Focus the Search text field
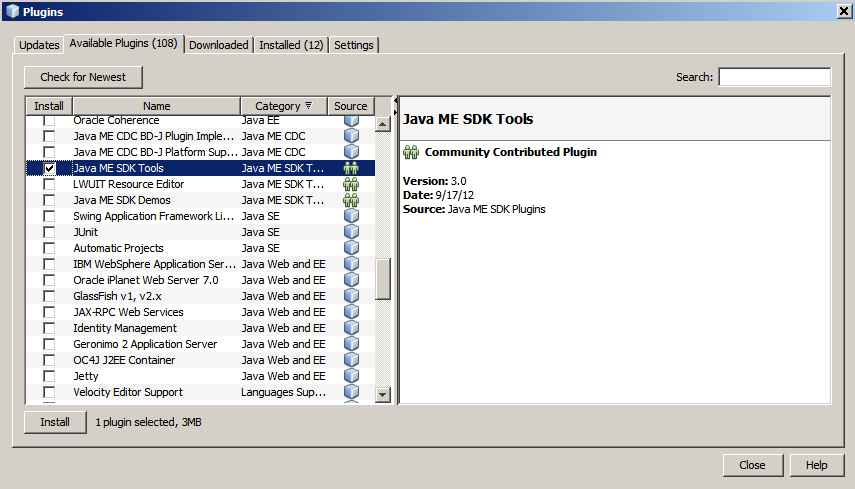The width and height of the screenshot is (855, 489). [x=774, y=77]
